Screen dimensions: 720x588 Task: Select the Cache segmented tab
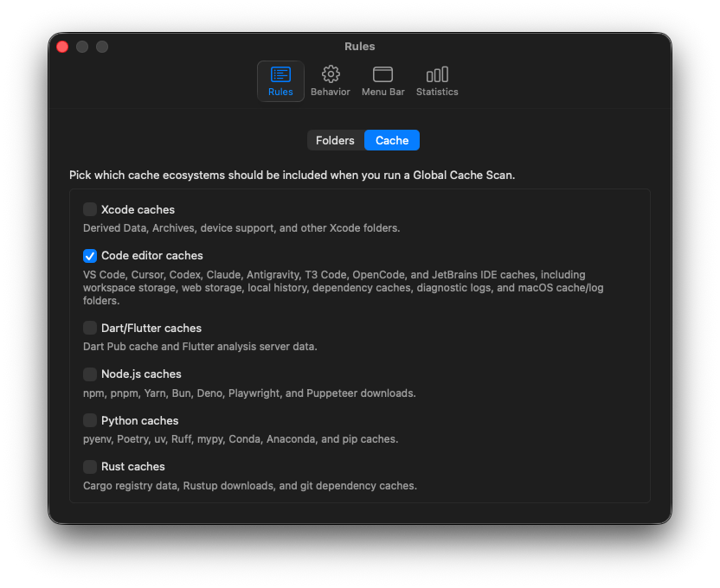point(392,140)
